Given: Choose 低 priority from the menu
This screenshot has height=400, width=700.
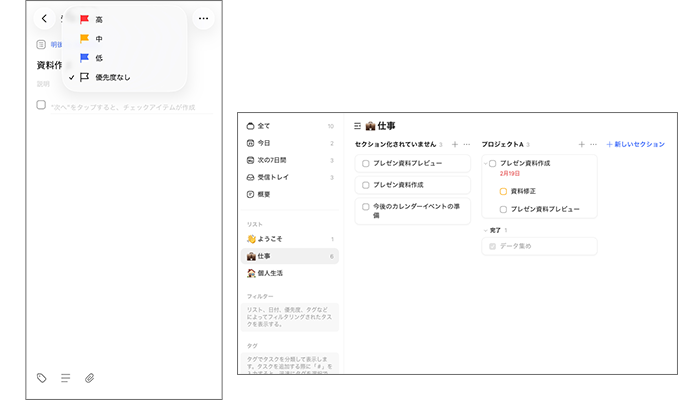Looking at the screenshot, I should tap(98, 58).
